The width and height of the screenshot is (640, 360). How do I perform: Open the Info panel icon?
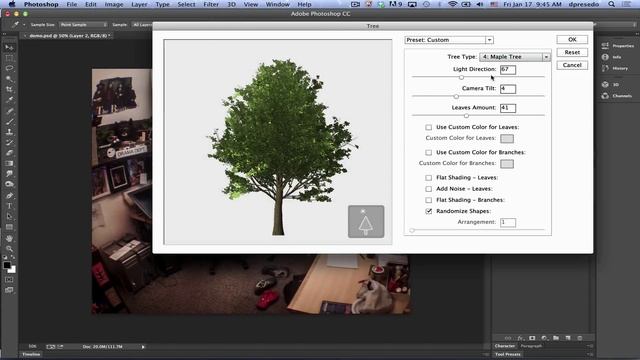tap(605, 57)
